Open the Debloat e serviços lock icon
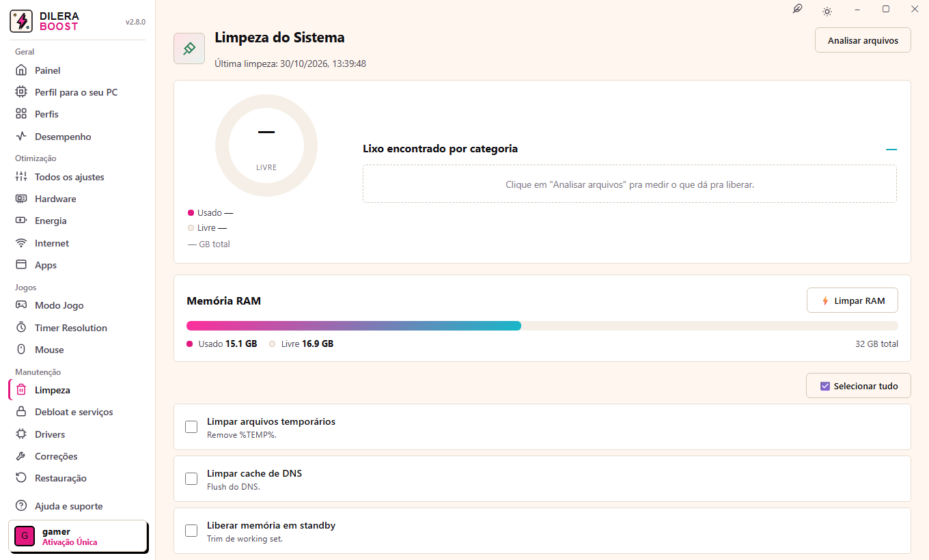This screenshot has width=929, height=560. [x=21, y=412]
